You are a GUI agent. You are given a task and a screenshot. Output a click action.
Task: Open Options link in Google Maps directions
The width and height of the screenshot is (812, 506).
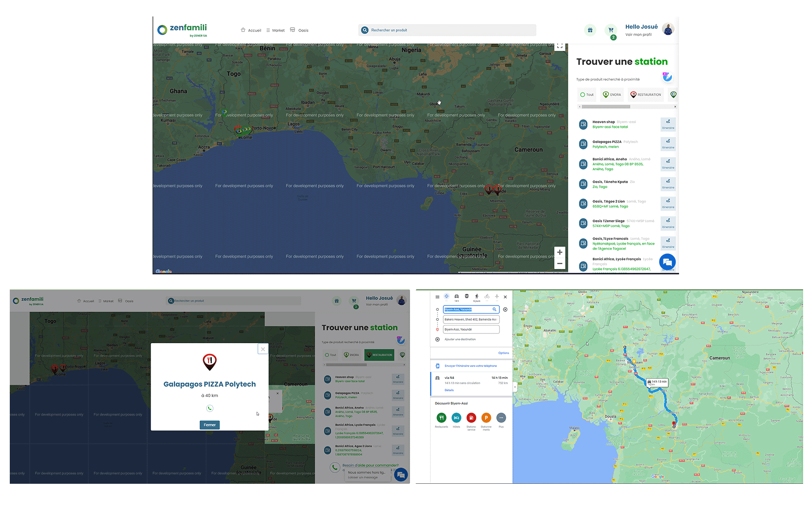[x=503, y=353]
